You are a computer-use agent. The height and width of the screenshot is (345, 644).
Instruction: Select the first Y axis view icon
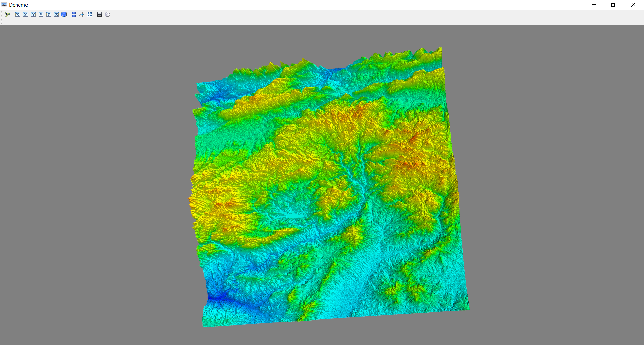(x=33, y=14)
